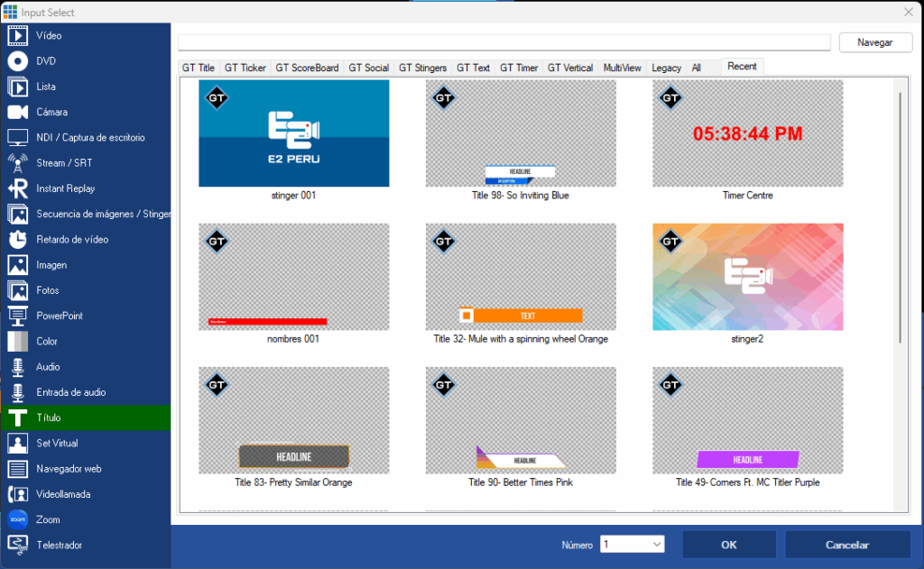Confirm with the OK button
Screen dimensions: 924x569
(x=728, y=545)
